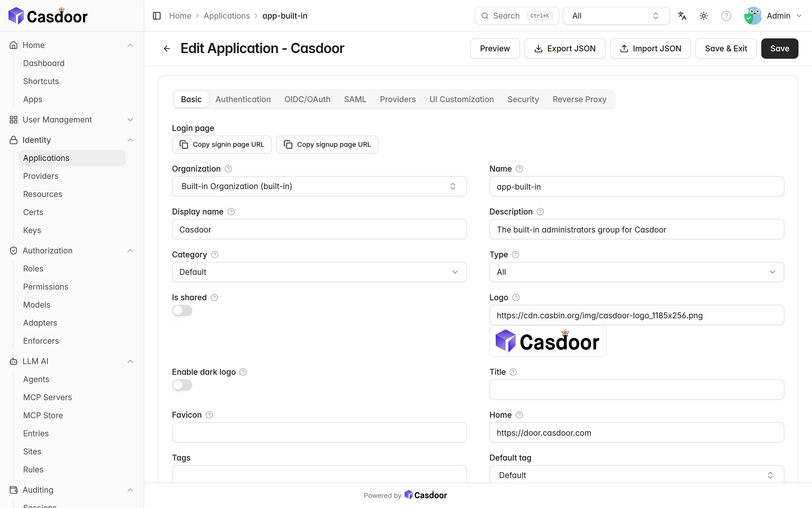Click the Is shared help icon
812x508 pixels.
click(x=214, y=298)
